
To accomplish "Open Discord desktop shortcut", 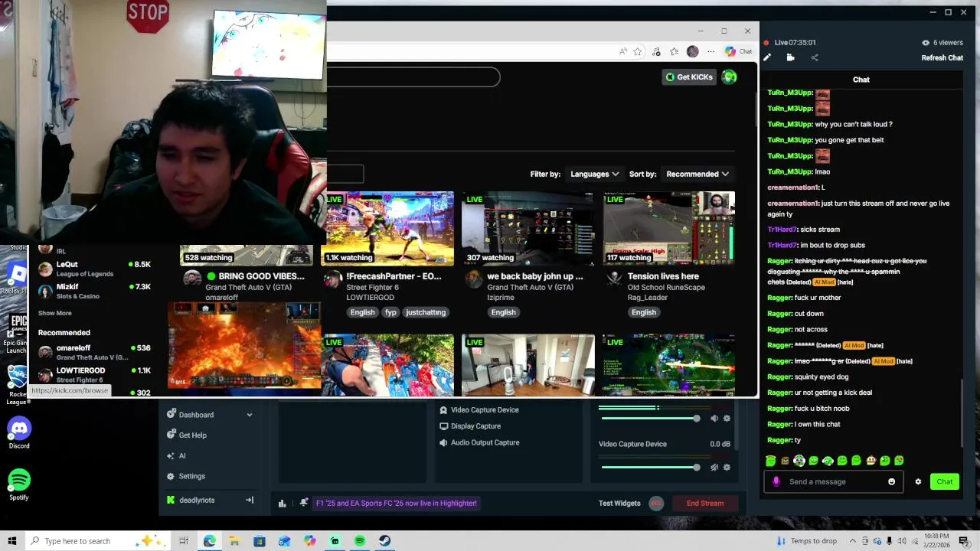I will point(19,433).
